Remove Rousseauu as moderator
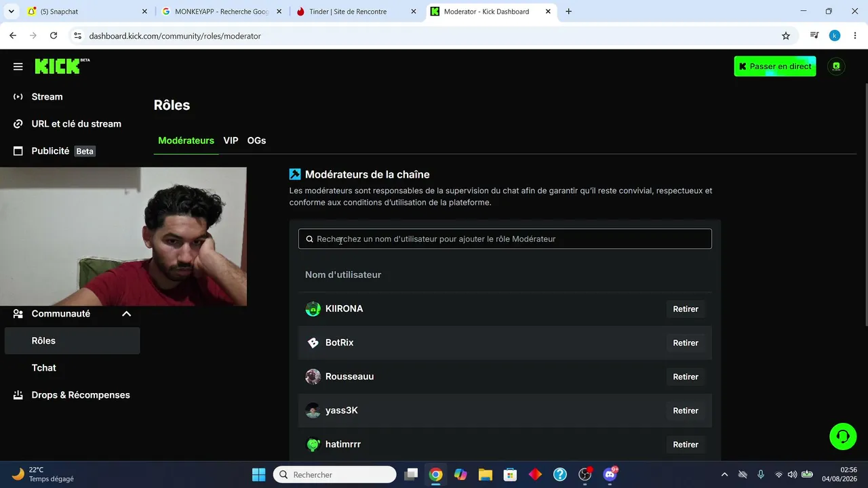This screenshot has width=868, height=488. point(686,377)
